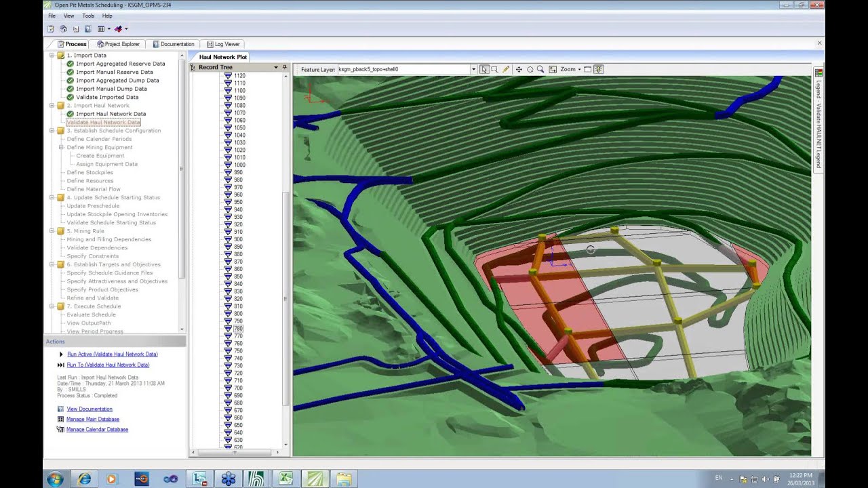Switch to the Project Explorer tab
The height and width of the screenshot is (488, 868).
118,44
